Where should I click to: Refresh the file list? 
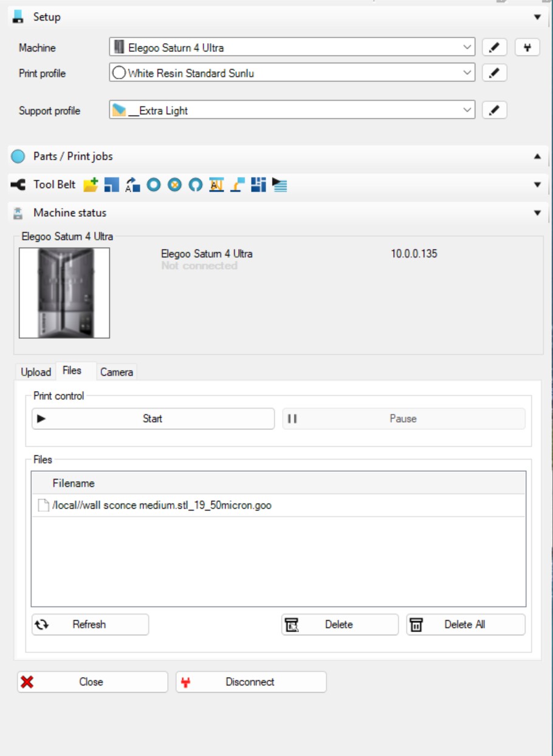(x=90, y=624)
